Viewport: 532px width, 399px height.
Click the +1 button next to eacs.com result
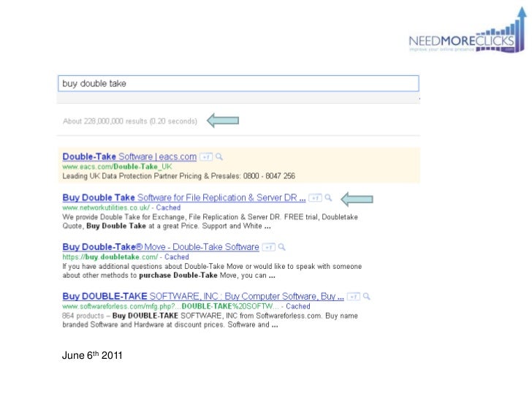pyautogui.click(x=206, y=156)
